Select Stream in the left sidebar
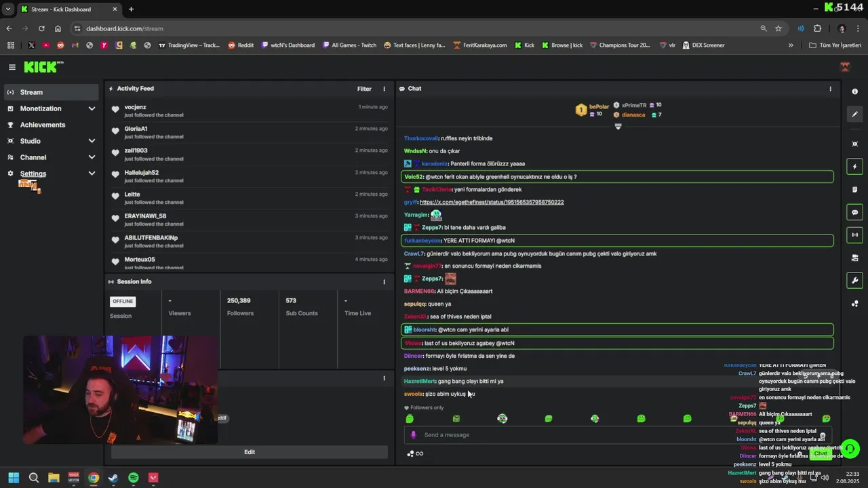The image size is (868, 488). point(51,92)
